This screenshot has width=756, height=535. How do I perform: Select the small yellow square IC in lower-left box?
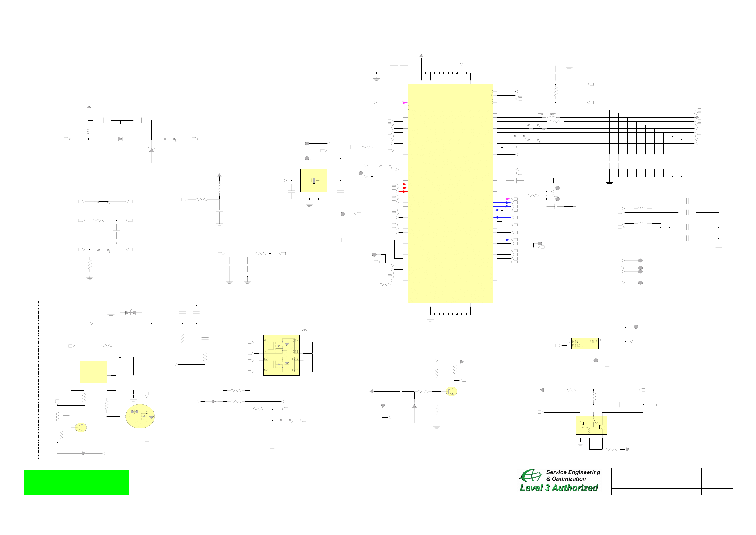tap(93, 372)
